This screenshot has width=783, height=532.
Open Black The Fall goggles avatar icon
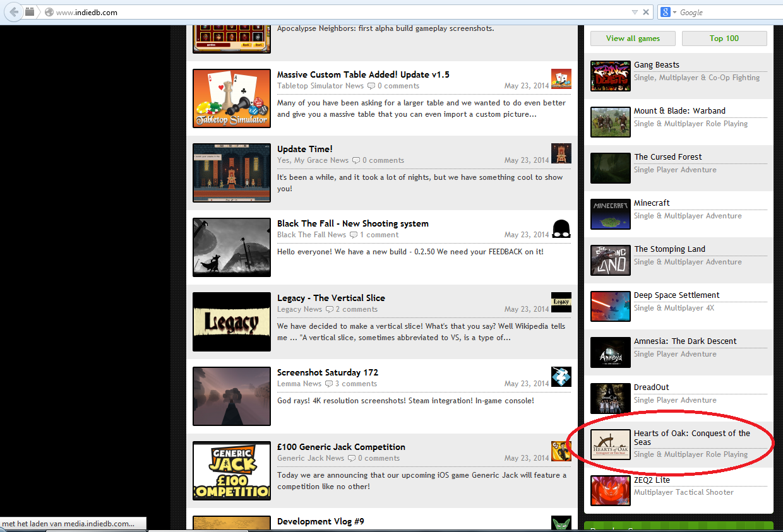point(561,228)
